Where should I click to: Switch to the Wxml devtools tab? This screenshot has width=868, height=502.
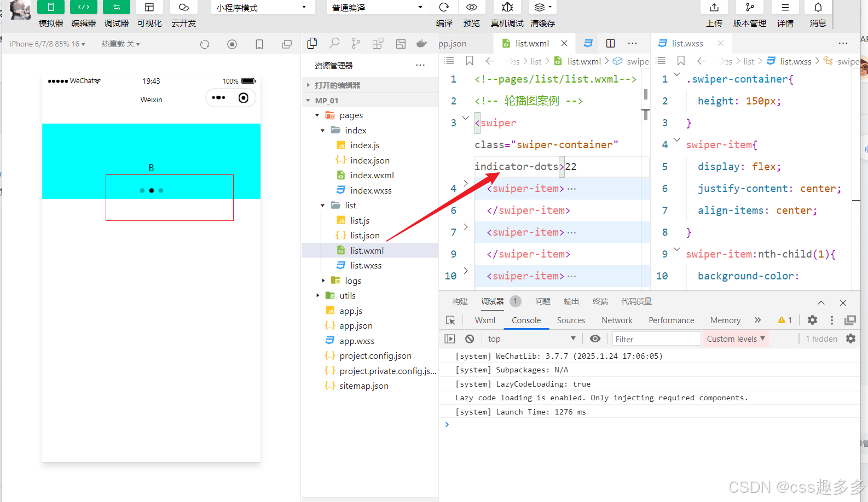(485, 320)
